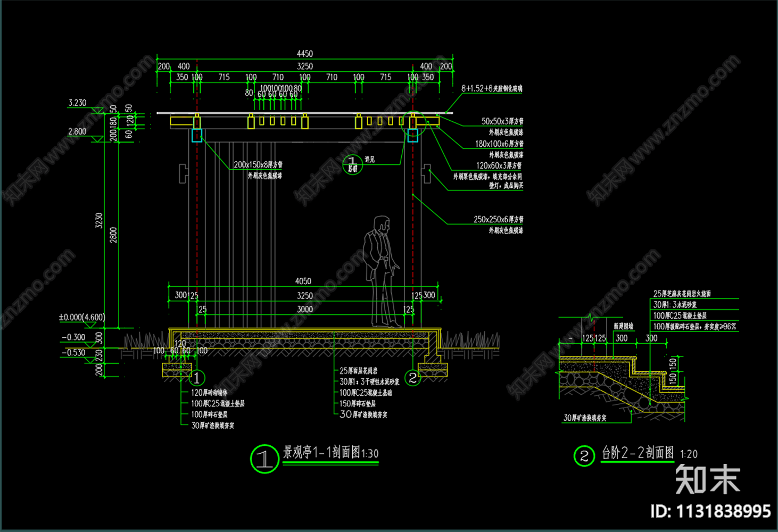Click the "120厚砖砌墙体" wall note

tap(209, 393)
